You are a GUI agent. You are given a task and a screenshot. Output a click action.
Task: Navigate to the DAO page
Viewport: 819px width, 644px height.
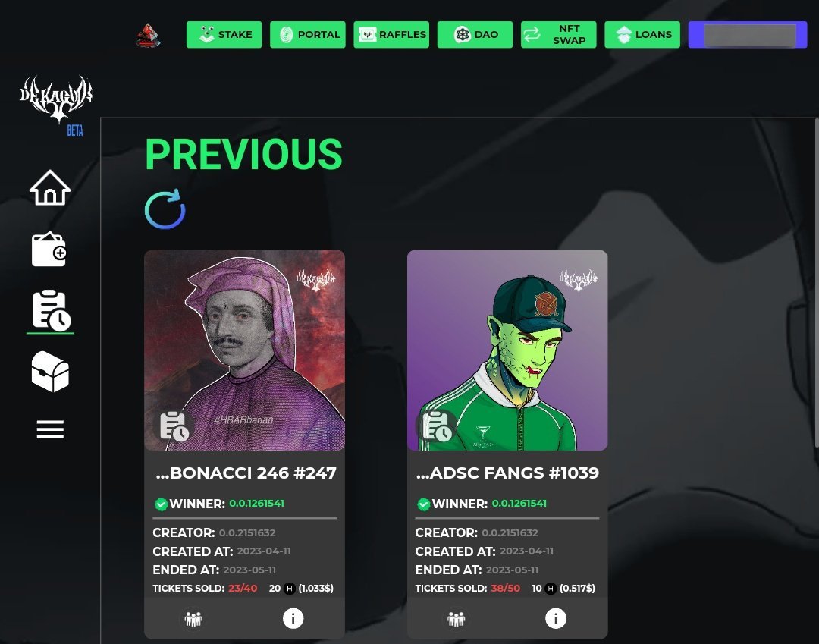click(475, 34)
